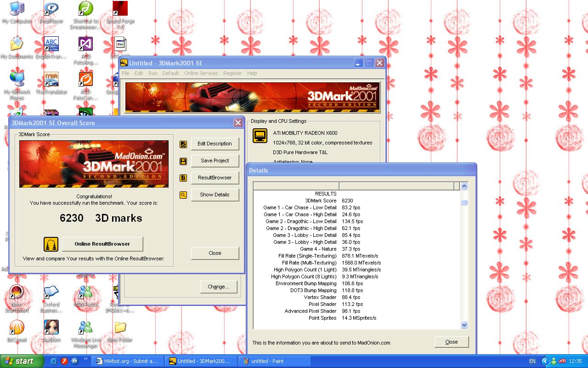
Task: Open the Edit menu
Action: coord(139,73)
